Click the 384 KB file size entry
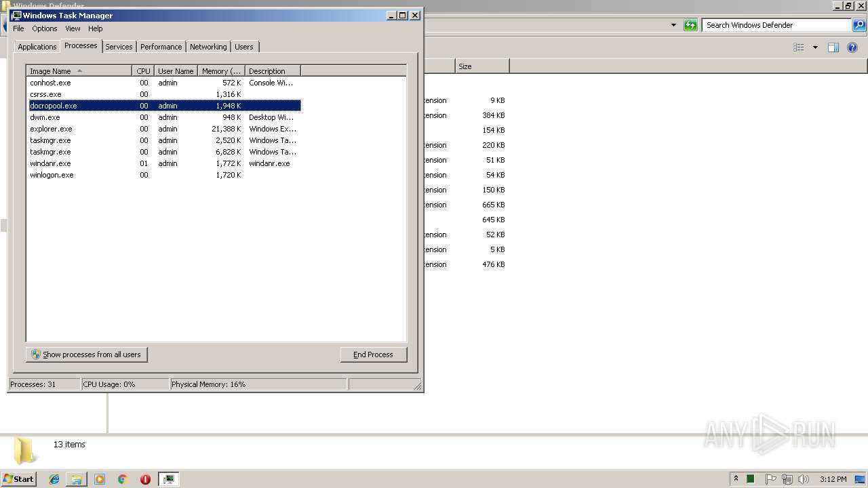Viewport: 868px width, 488px height. [x=494, y=115]
